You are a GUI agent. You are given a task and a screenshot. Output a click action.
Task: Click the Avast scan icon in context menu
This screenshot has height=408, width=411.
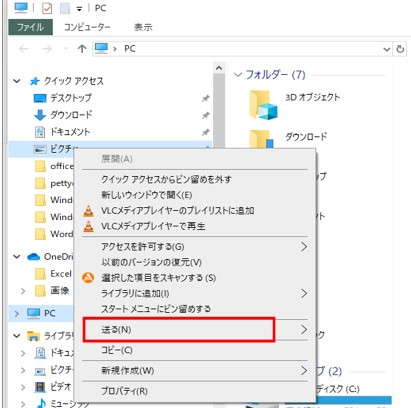(88, 277)
